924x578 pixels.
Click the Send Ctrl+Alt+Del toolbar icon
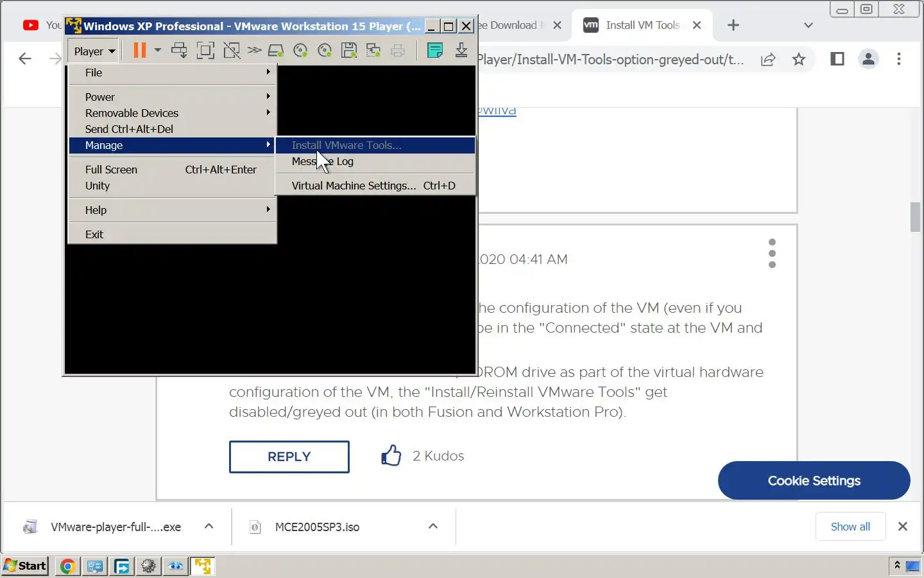pos(179,50)
